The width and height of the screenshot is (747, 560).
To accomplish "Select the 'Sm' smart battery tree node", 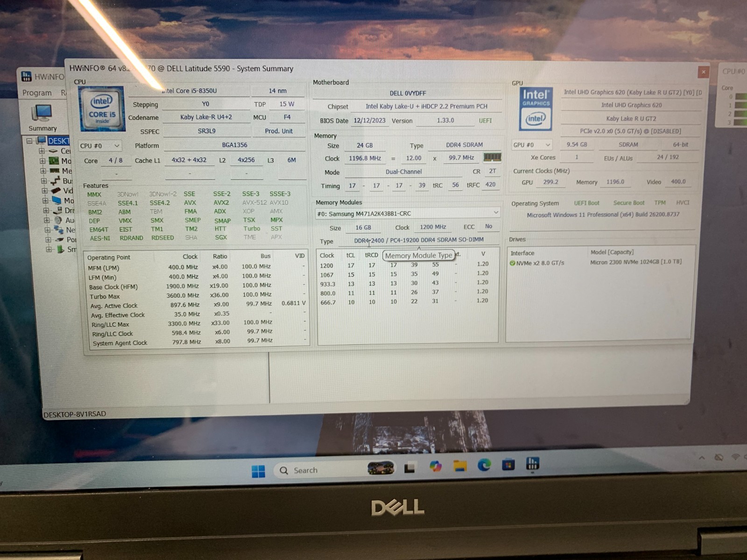I will click(x=66, y=249).
